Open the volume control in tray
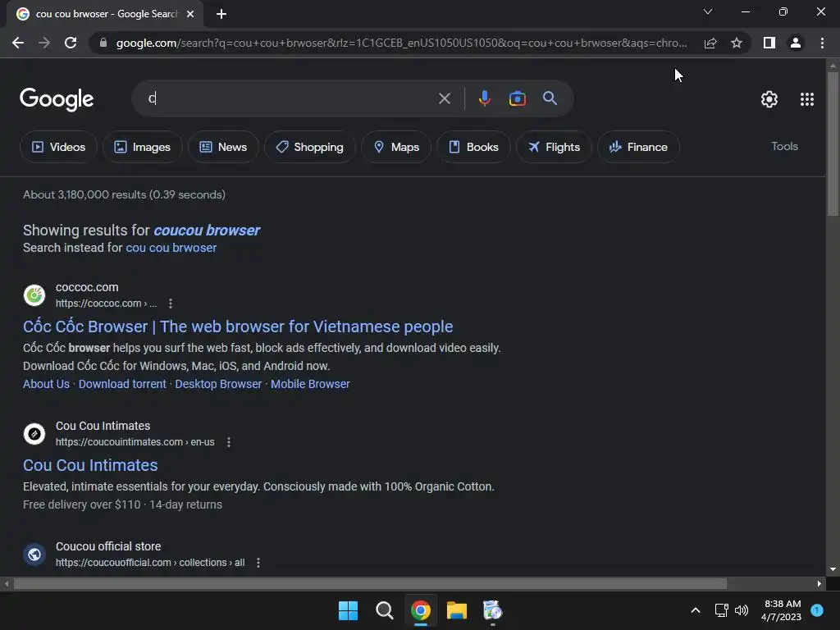 tap(742, 610)
